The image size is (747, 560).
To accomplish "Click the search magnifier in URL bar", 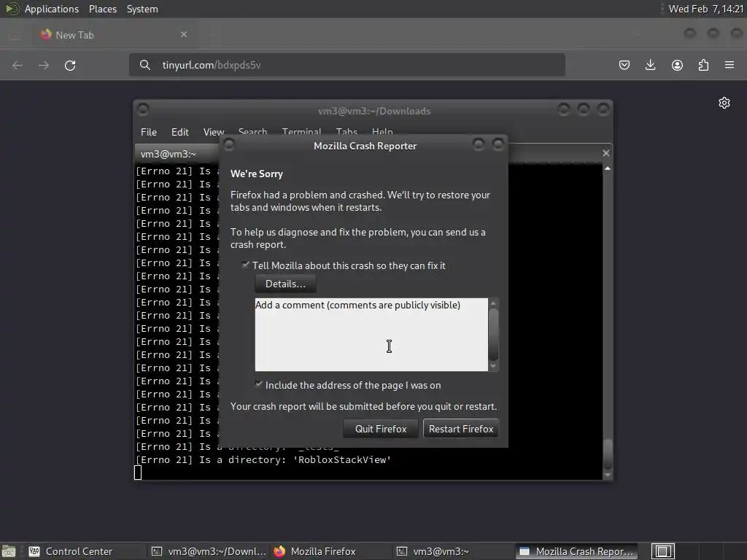I will (145, 65).
